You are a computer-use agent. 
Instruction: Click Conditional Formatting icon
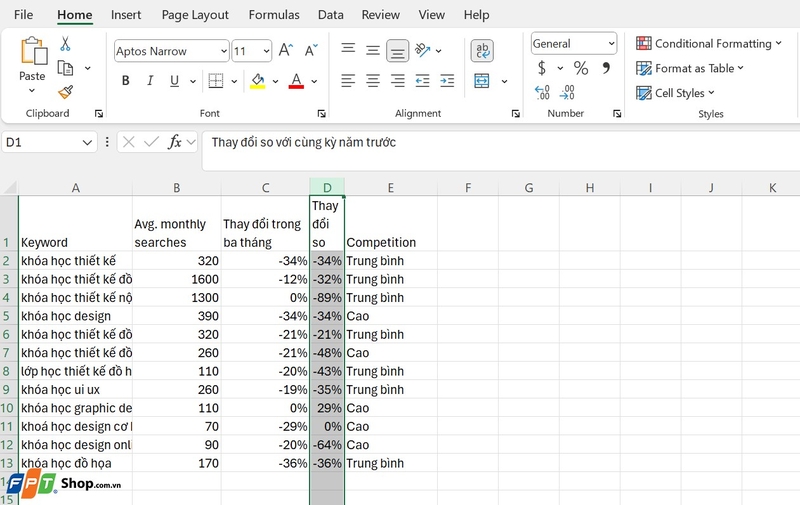pos(644,43)
